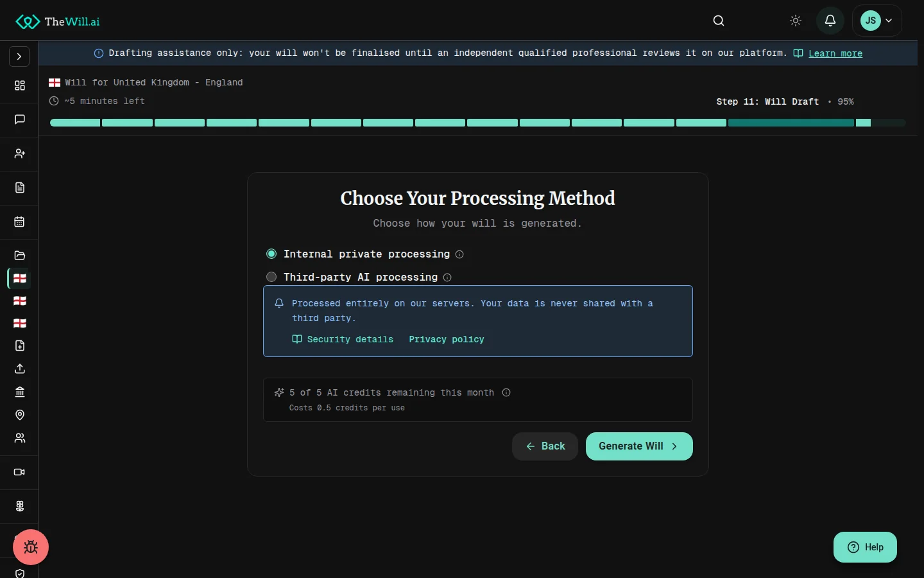Image resolution: width=924 pixels, height=578 pixels.
Task: Click 'Costs 0.5 credits per use' text
Action: (x=347, y=408)
